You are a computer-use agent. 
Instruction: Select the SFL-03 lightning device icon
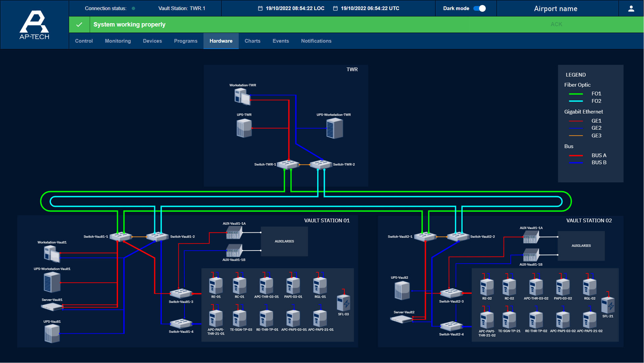pos(343,303)
